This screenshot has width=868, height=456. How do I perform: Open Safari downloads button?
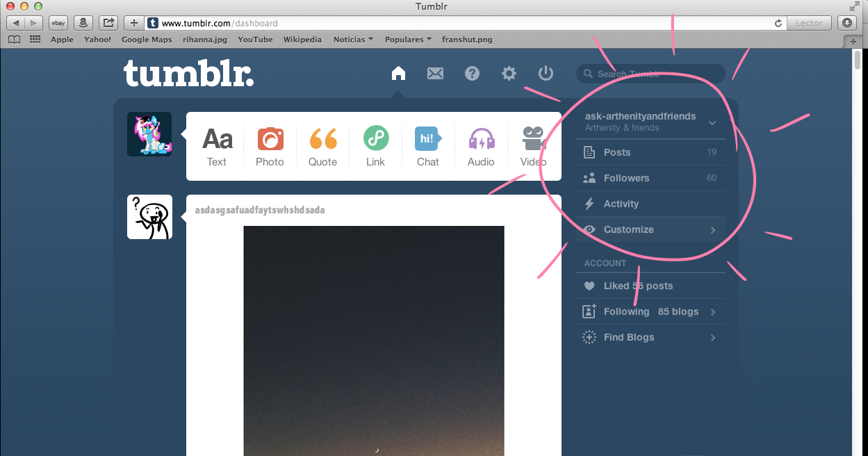tap(846, 23)
